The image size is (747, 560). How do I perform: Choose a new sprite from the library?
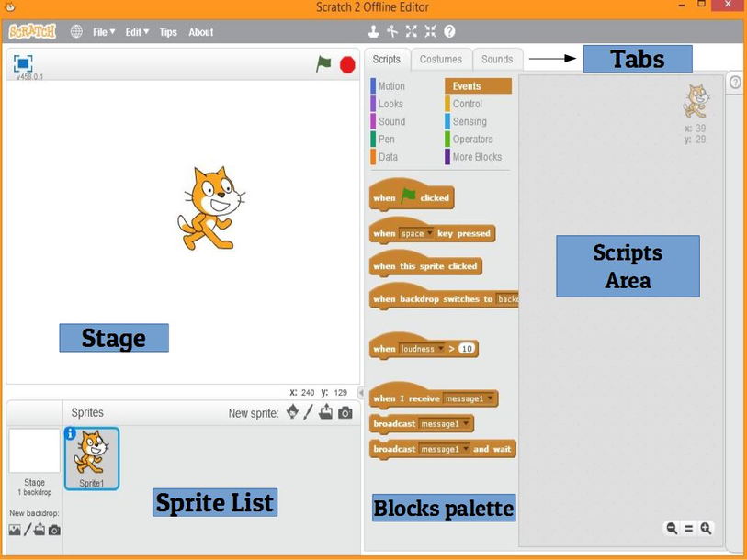[292, 412]
